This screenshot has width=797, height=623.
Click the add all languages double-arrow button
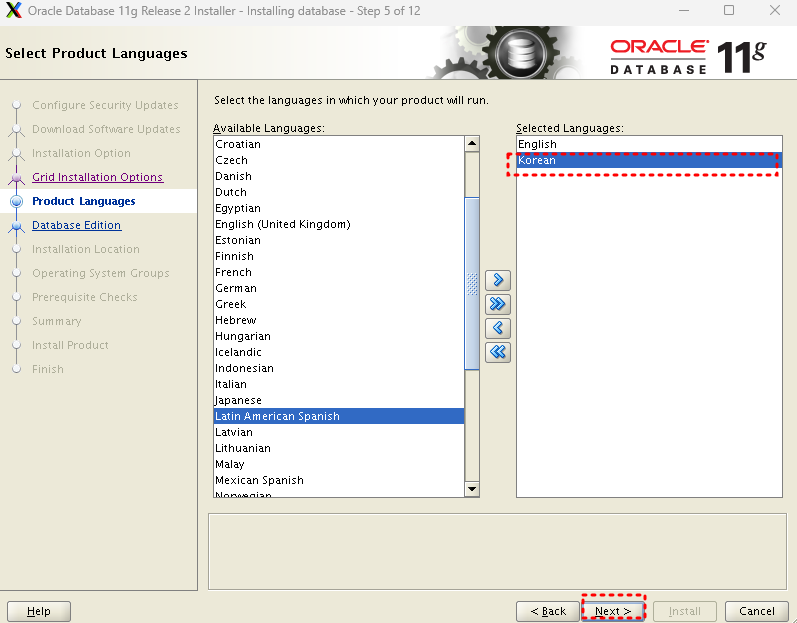click(498, 304)
